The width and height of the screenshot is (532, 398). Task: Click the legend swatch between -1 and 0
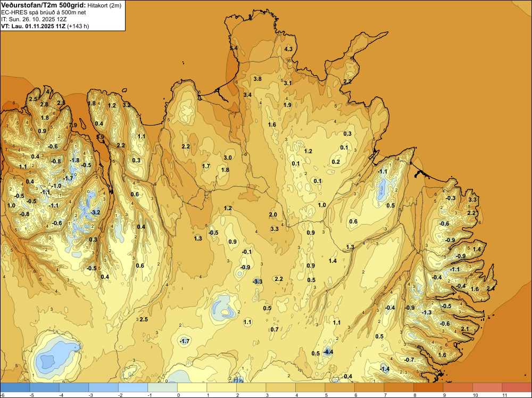(162, 387)
